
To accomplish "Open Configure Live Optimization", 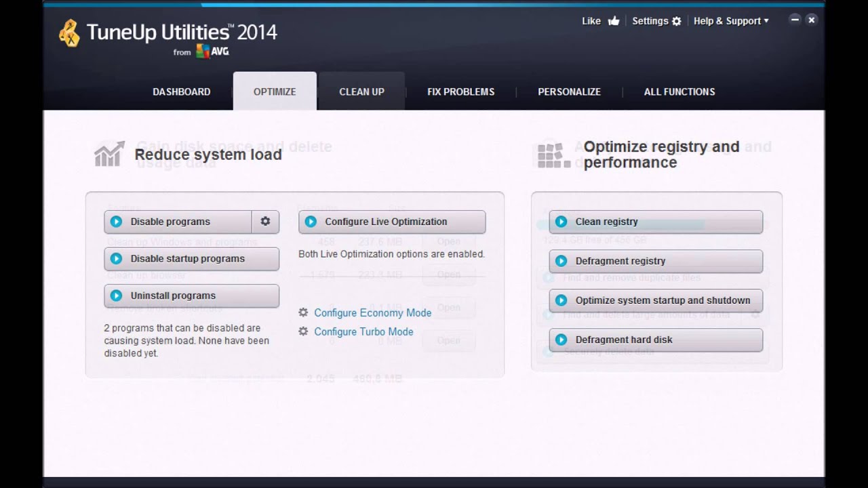I will [x=392, y=222].
